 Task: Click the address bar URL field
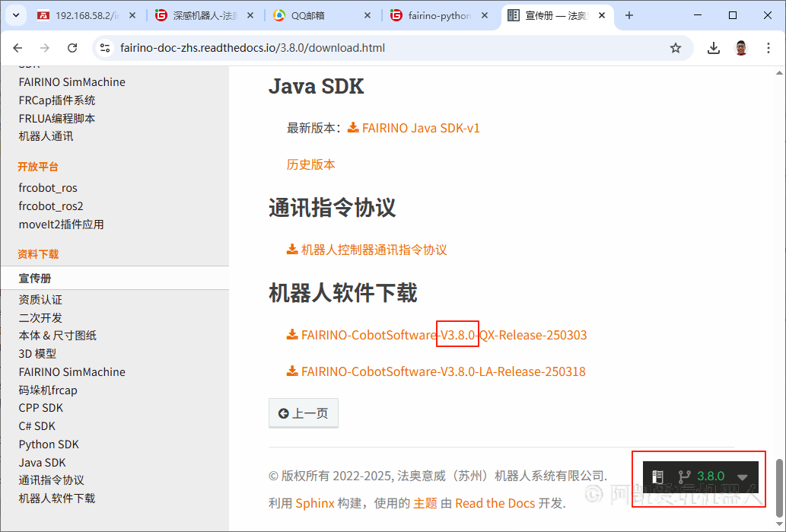point(380,48)
